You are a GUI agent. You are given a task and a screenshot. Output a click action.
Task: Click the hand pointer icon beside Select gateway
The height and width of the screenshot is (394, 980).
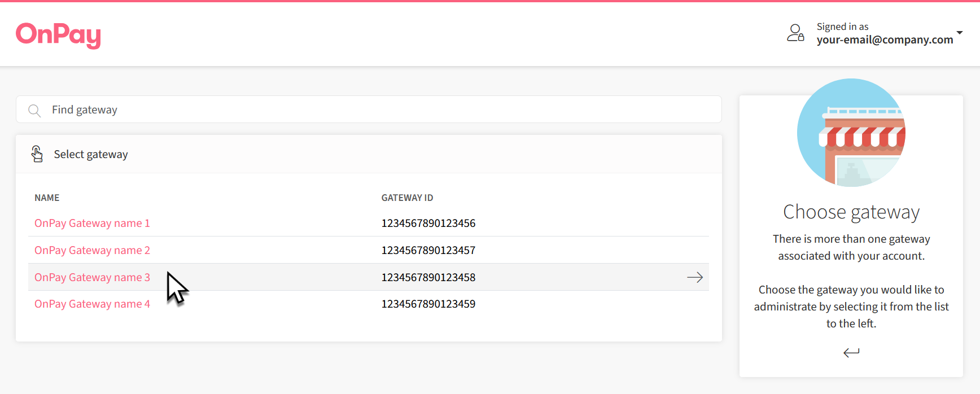37,154
